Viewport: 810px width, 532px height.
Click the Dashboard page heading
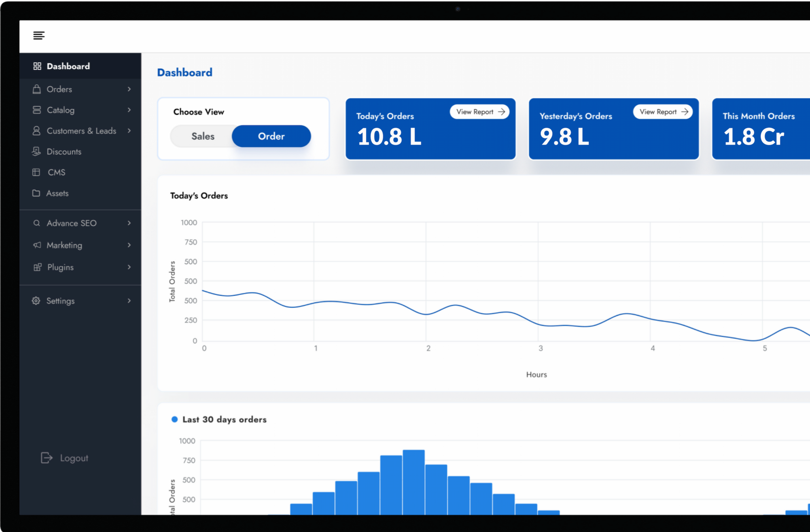pyautogui.click(x=185, y=72)
